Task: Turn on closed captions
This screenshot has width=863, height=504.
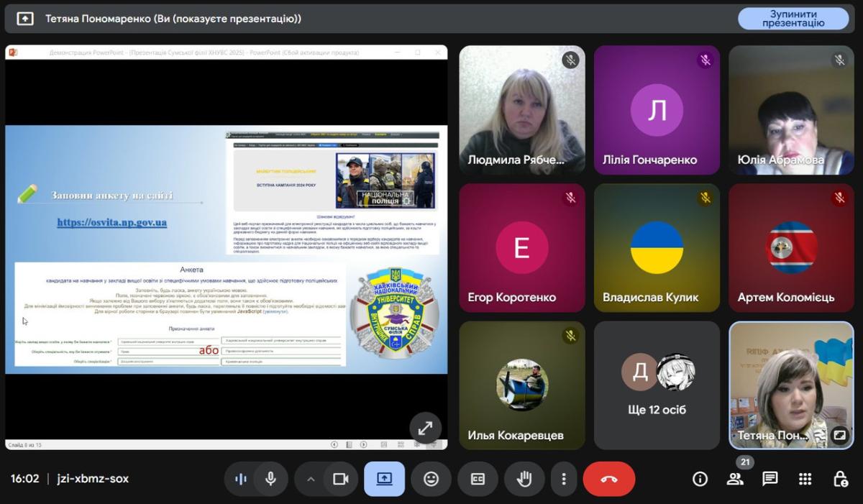Action: click(x=478, y=479)
